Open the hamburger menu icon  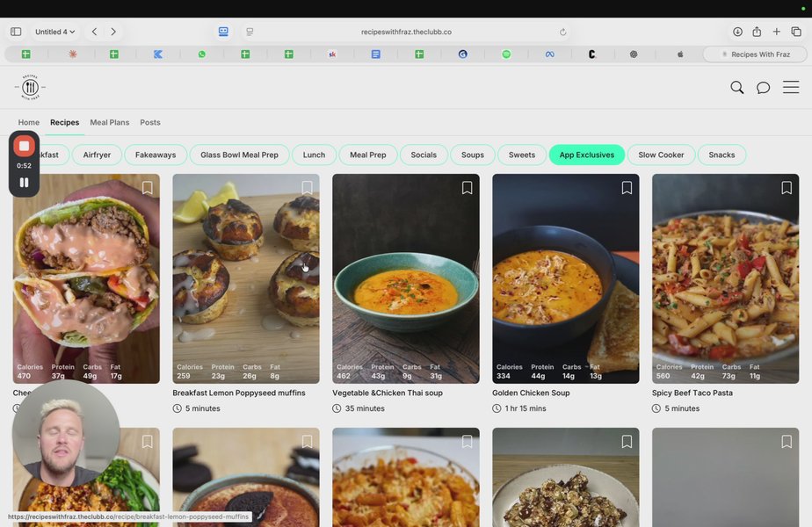(790, 88)
